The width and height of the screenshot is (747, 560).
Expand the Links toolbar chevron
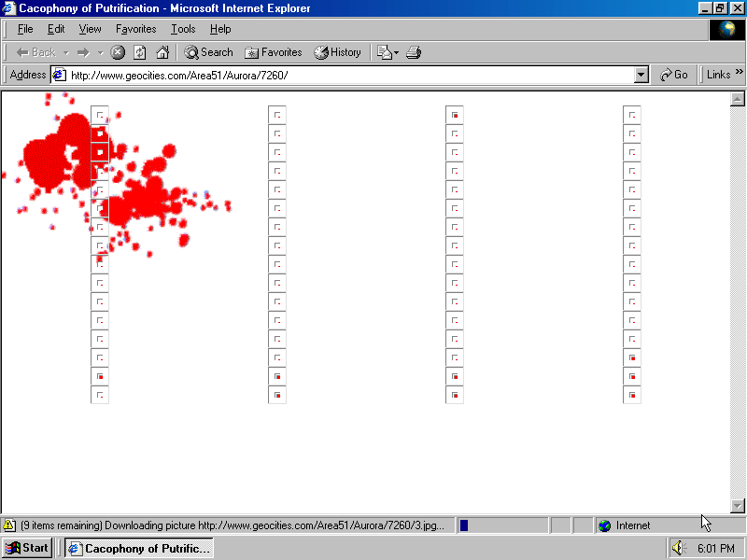pyautogui.click(x=740, y=73)
